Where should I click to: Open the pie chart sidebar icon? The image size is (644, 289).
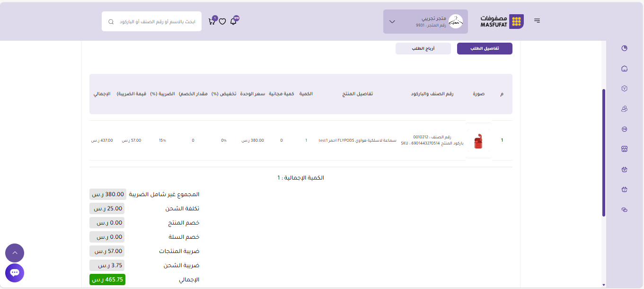(x=624, y=48)
